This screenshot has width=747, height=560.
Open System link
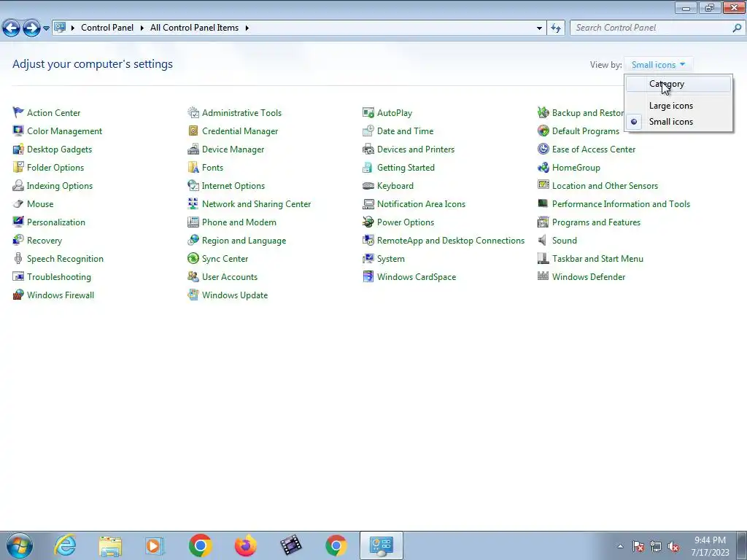[x=391, y=259]
